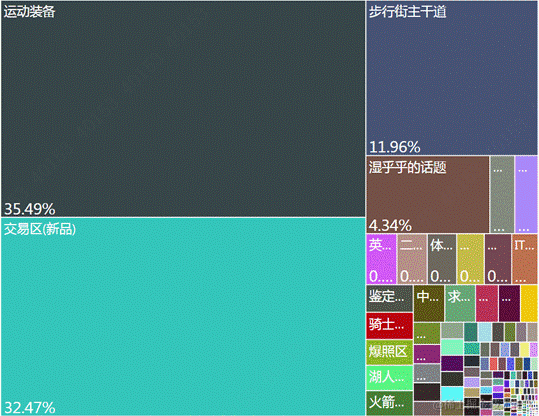Image resolution: width=539 pixels, height=416 pixels.
Task: Select the dark purple tile beside the crimson tile
Action: point(509,303)
